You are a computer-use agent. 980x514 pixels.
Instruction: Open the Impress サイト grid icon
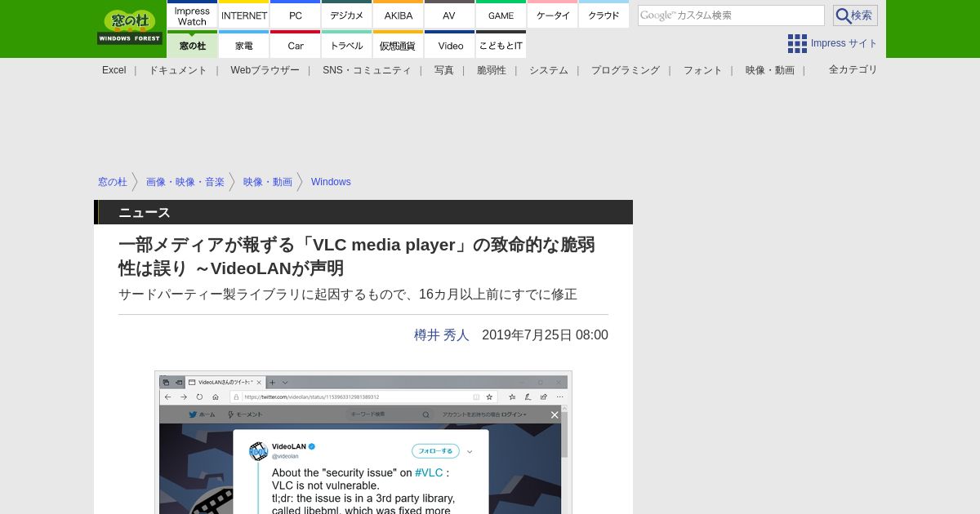pyautogui.click(x=797, y=43)
